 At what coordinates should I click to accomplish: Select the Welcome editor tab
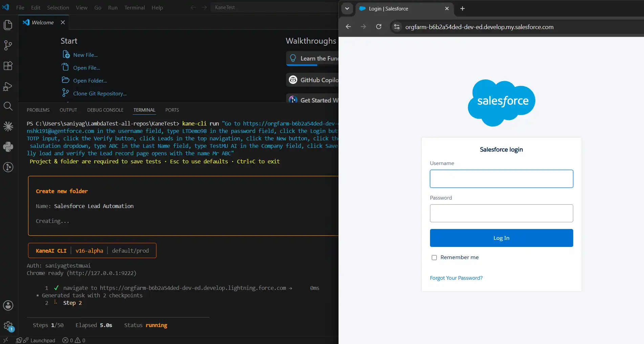click(x=43, y=22)
